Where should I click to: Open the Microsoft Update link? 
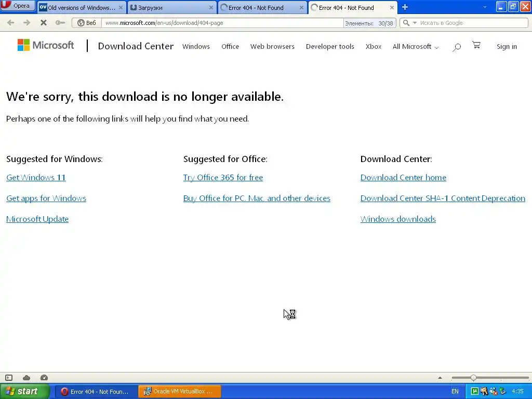37,219
